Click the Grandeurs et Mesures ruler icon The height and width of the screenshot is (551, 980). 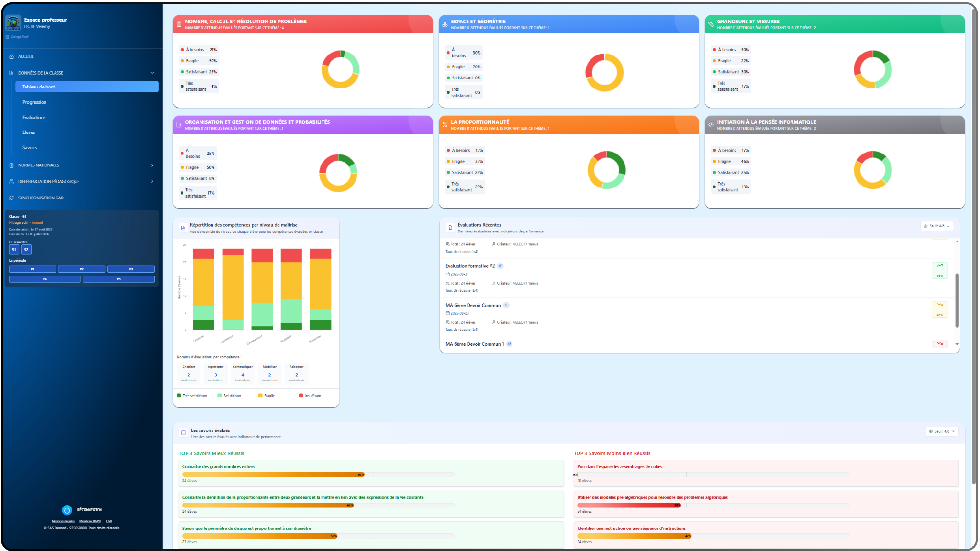click(711, 24)
